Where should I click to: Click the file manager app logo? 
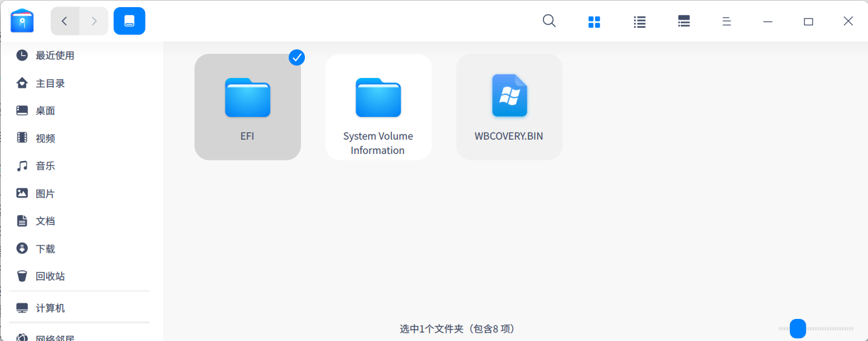pos(22,21)
